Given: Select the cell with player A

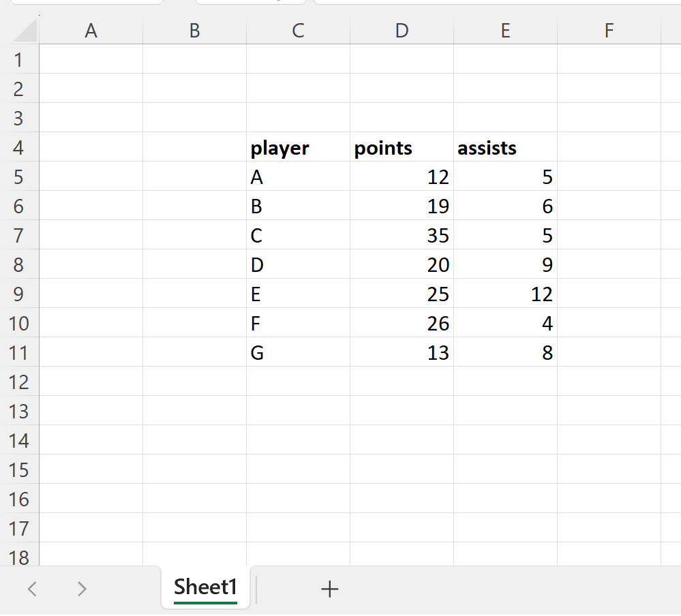Looking at the screenshot, I should tap(298, 176).
